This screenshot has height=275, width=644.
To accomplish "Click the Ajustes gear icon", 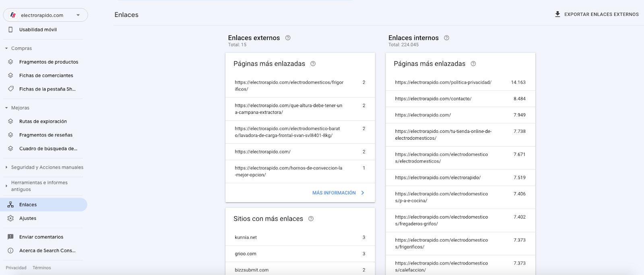I will click(10, 218).
